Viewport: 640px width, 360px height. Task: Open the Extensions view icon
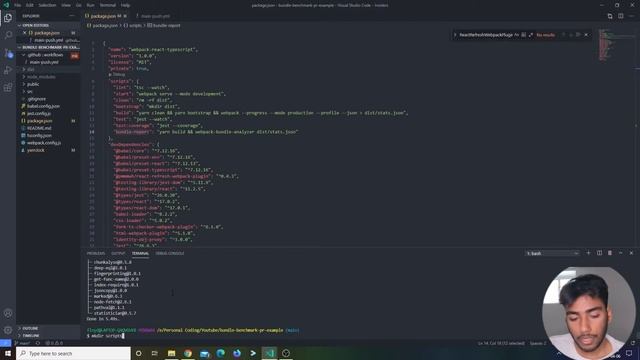pos(8,88)
